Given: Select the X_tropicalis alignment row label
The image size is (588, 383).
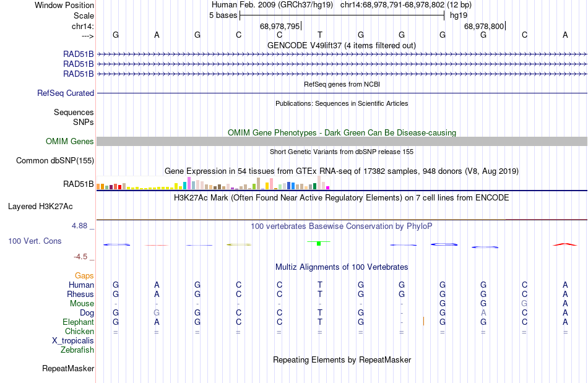Looking at the screenshot, I should click(73, 341).
